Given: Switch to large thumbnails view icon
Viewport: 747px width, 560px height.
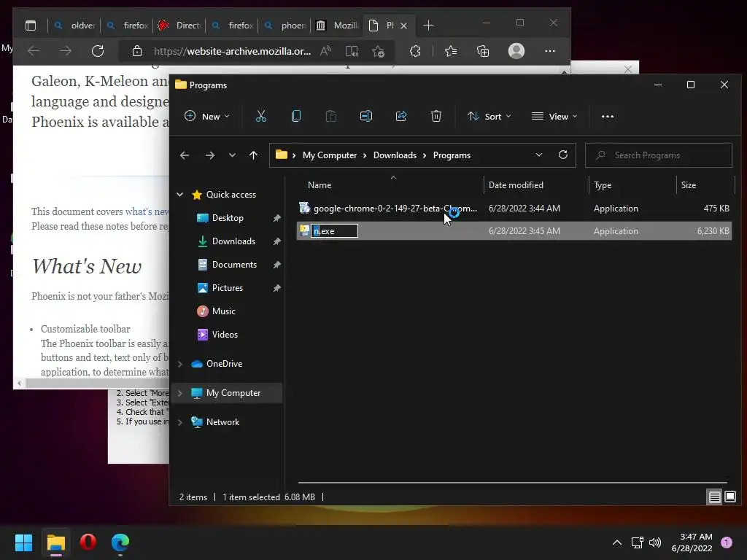Looking at the screenshot, I should (x=729, y=497).
